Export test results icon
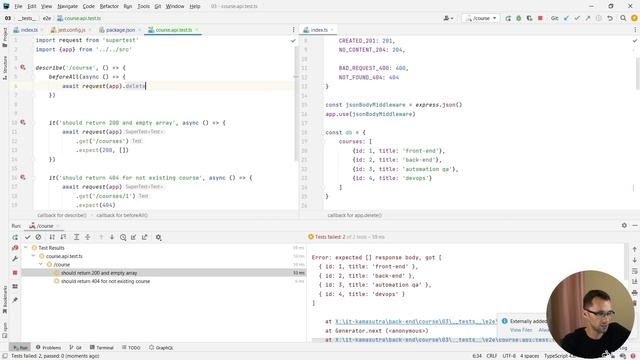This screenshot has height=360, width=640. pos(144,237)
